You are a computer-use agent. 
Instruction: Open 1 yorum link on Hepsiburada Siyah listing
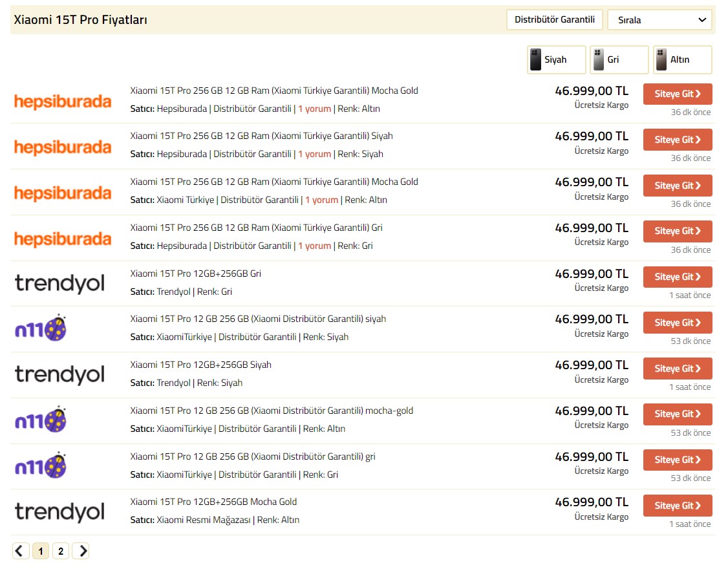pos(314,155)
